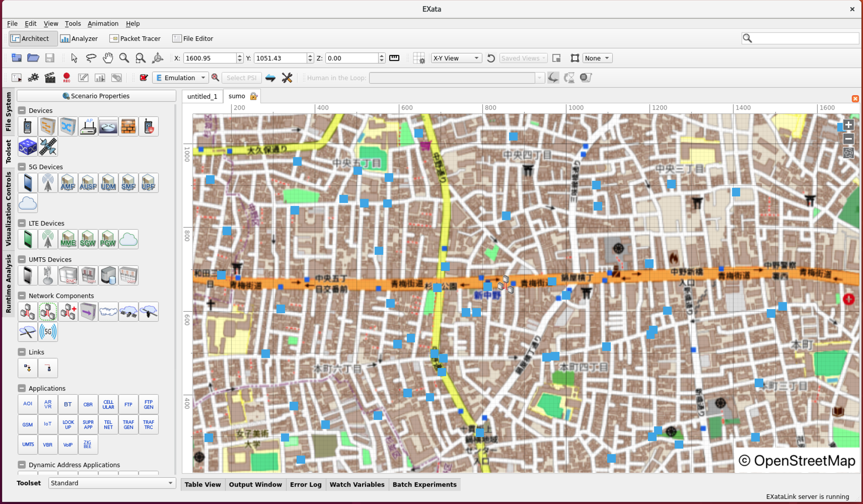Screen dimensions: 863x504
Task: Select the CBR application icon
Action: click(88, 404)
